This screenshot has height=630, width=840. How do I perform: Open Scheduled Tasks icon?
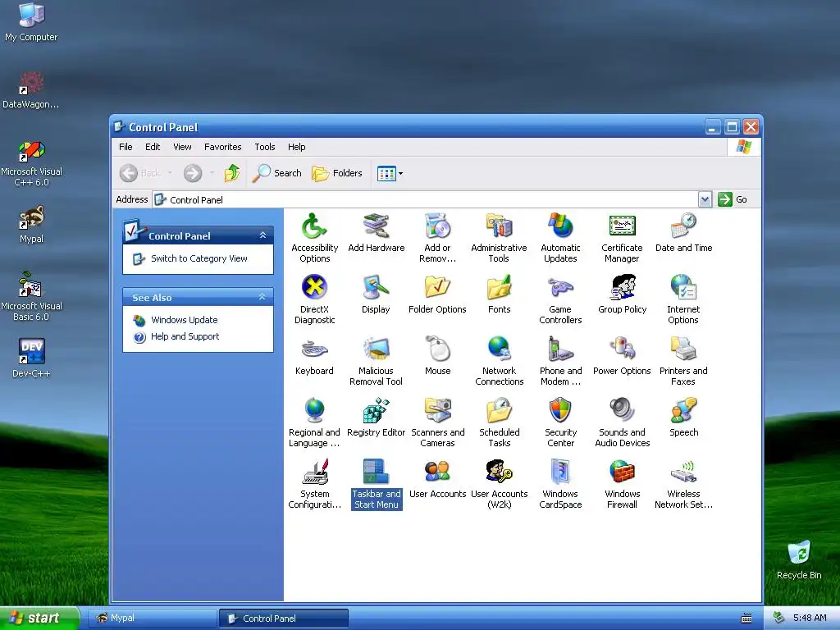point(499,411)
